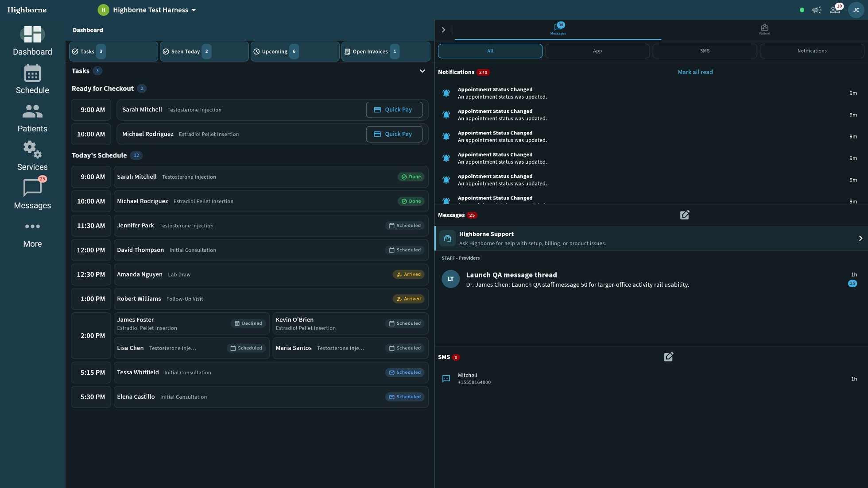Click the LT thread avatar
The image size is (868, 488).
(x=451, y=279)
